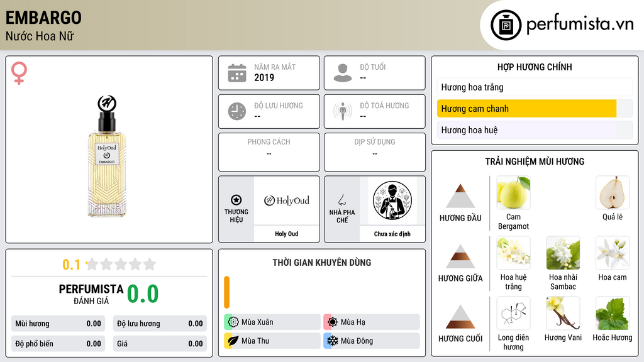Screen dimensions: 644x362
Task: Click the clock icon beside Độ lưu hương
Action: (x=237, y=111)
